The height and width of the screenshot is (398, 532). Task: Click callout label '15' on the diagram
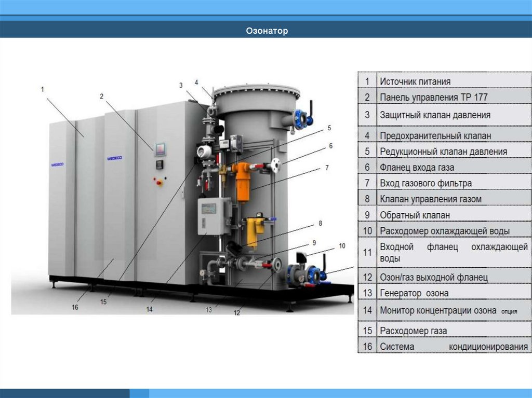pyautogui.click(x=103, y=301)
